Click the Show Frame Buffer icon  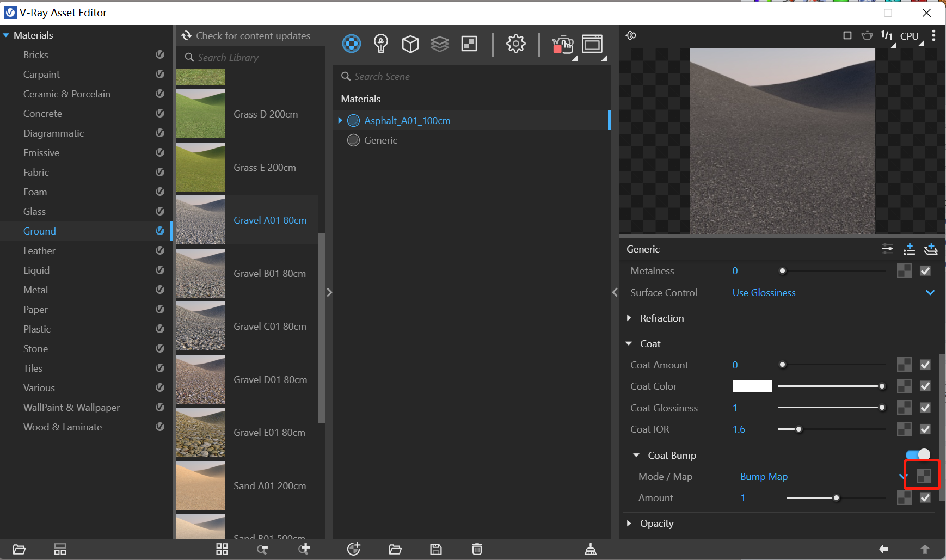tap(592, 44)
